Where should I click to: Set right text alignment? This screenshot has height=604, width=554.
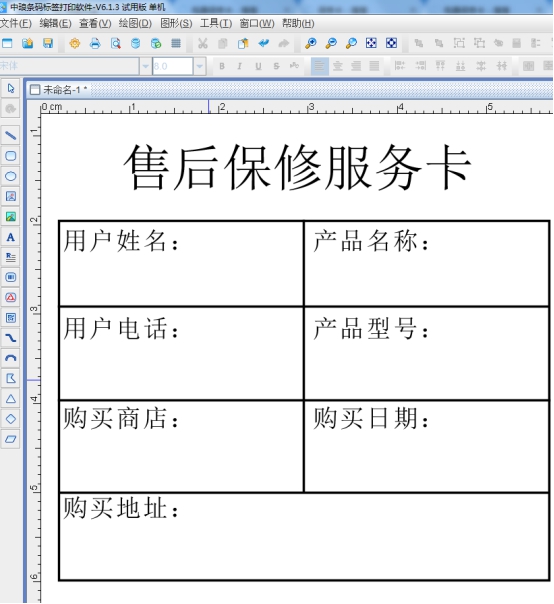pos(356,66)
